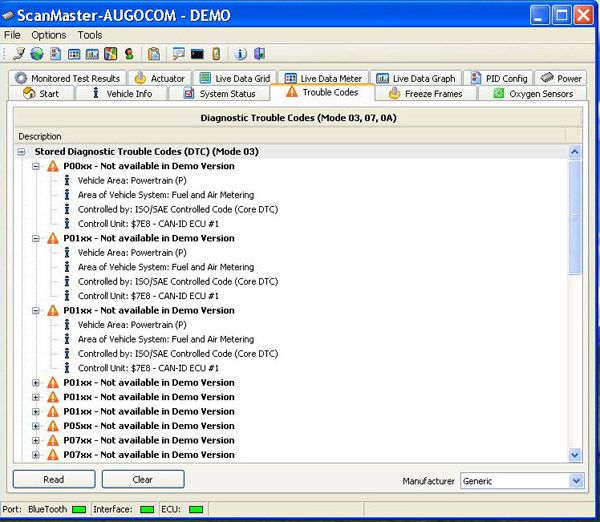This screenshot has height=522, width=600.
Task: Switch to the Freeze Frames tab
Action: pos(426,94)
